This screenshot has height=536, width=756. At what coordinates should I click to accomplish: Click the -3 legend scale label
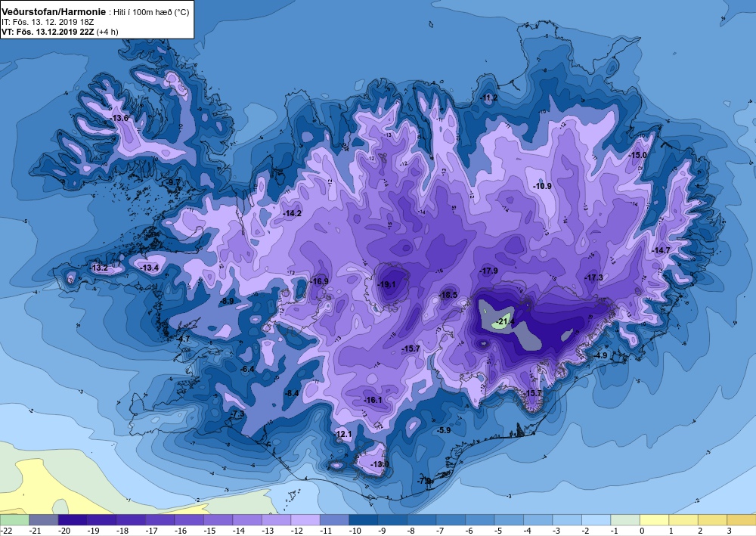click(x=556, y=531)
